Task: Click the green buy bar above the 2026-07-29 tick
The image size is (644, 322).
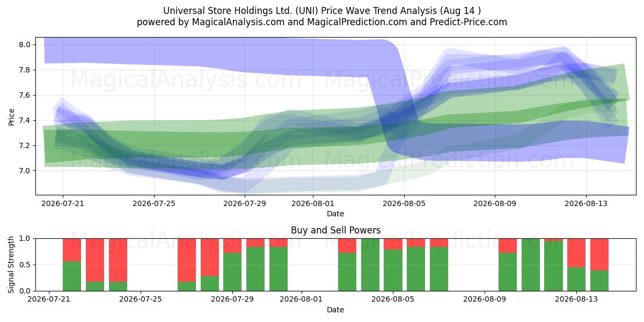Action: click(x=232, y=272)
